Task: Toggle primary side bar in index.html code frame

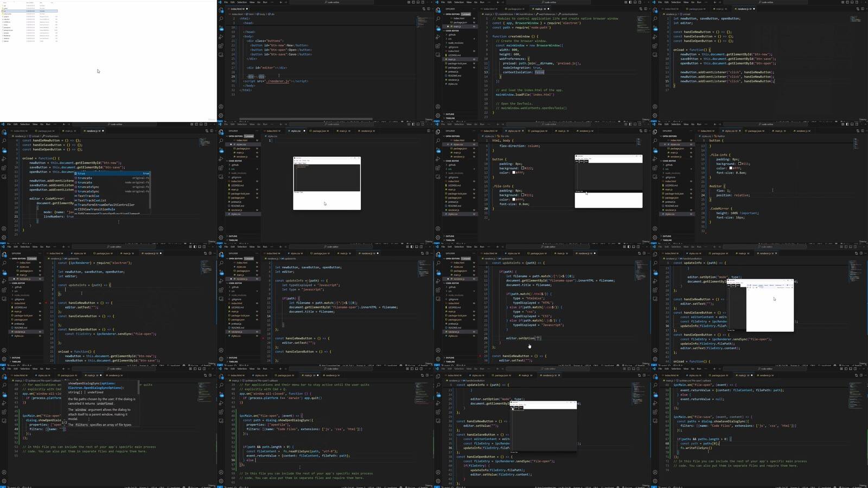Action: (x=413, y=2)
